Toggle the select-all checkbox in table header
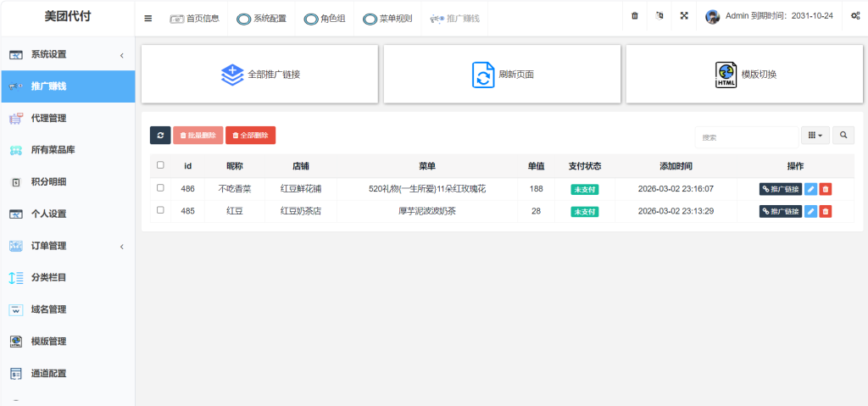This screenshot has height=406, width=868. 160,164
